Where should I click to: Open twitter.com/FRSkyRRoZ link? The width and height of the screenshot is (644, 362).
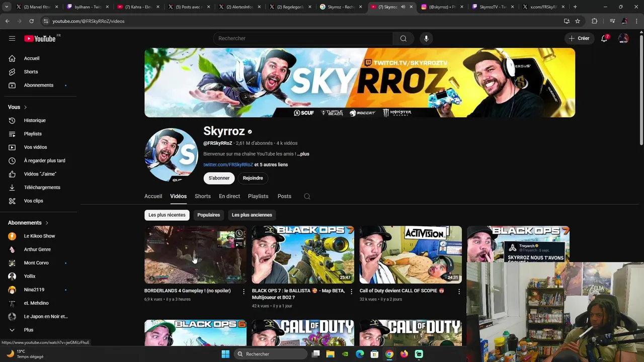tap(228, 165)
